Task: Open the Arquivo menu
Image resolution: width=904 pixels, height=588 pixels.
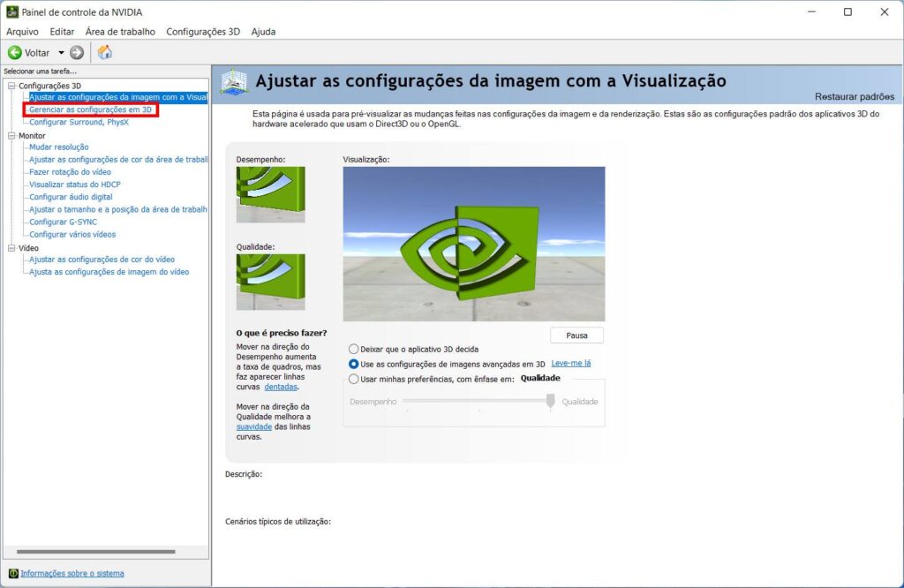Action: [x=22, y=32]
